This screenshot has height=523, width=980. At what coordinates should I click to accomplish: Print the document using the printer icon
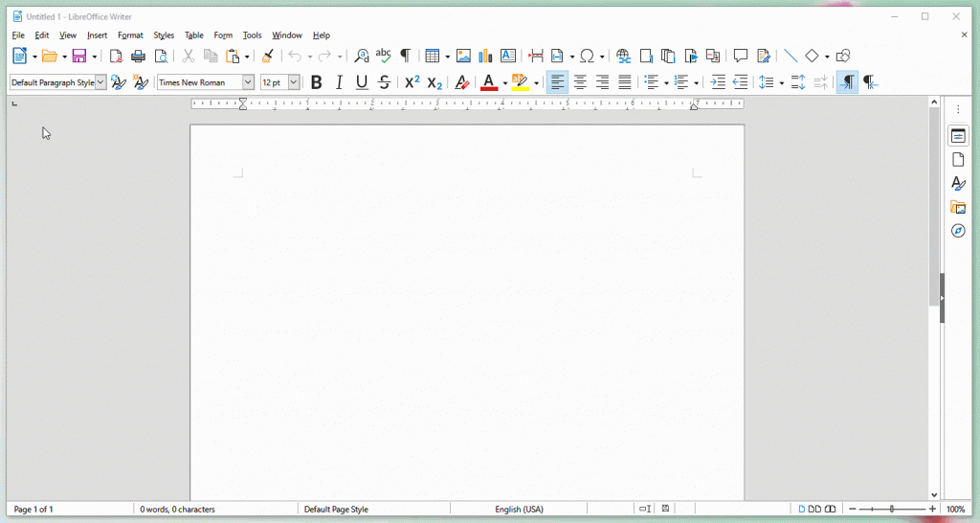pos(138,57)
